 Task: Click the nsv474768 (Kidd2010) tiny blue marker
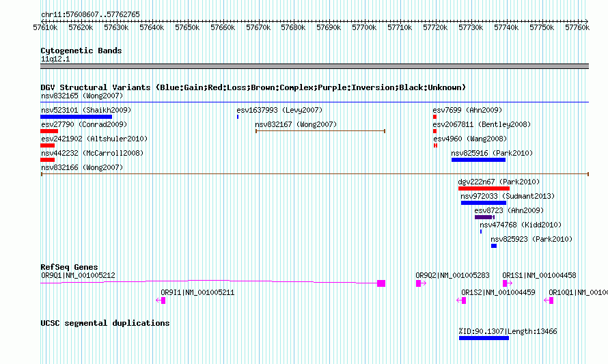(481, 232)
